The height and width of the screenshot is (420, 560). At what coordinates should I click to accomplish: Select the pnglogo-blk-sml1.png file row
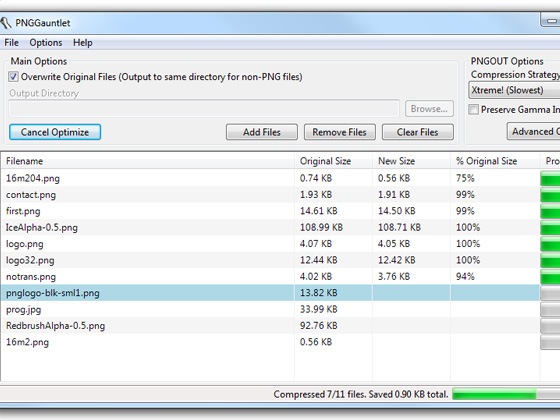[280, 293]
